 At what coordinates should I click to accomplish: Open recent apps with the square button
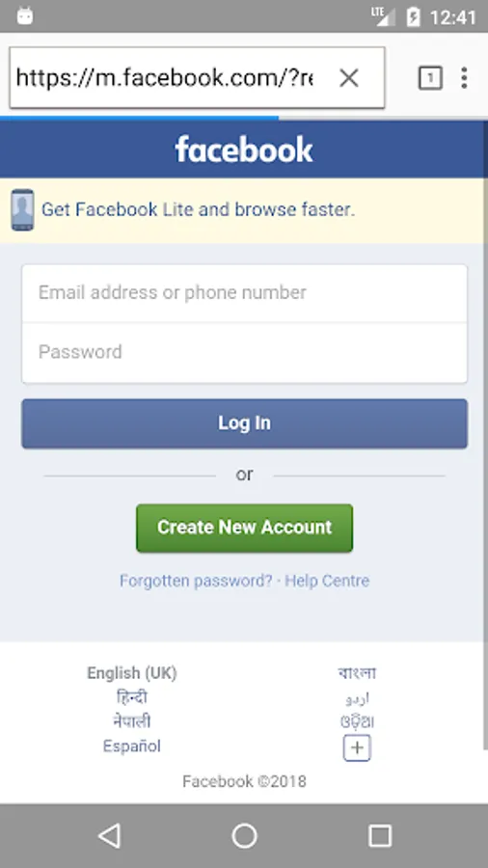(x=380, y=835)
